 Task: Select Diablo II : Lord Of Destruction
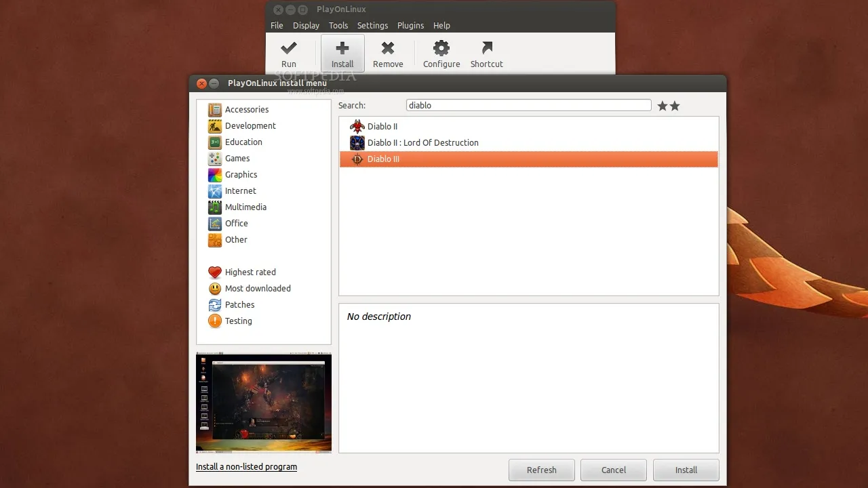[422, 143]
